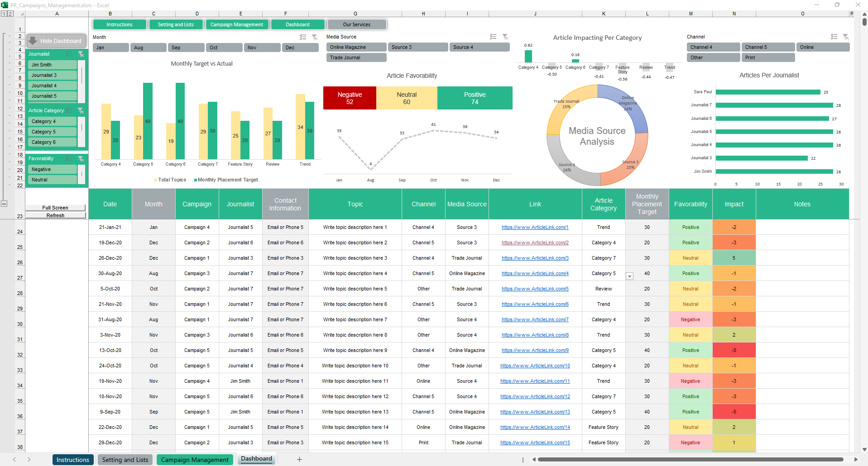Viewport: 868px width, 466px height.
Task: Add a new sheet with plus icon
Action: [x=299, y=459]
